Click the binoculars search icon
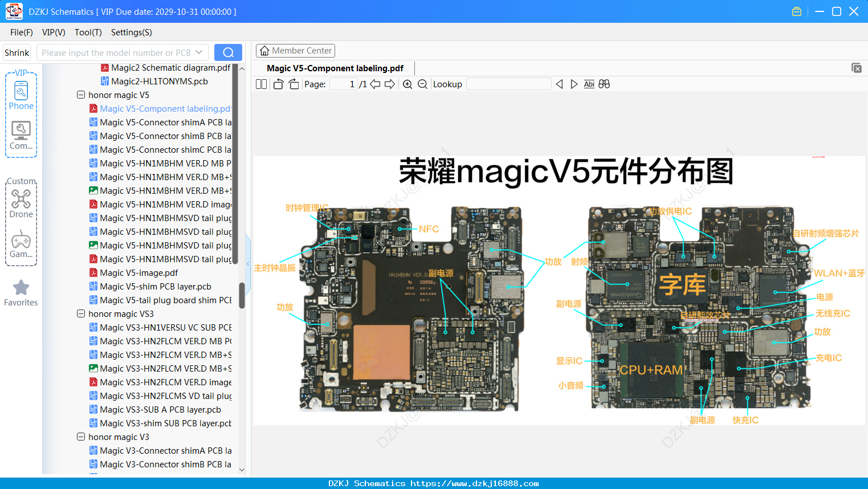The image size is (868, 489). (x=604, y=84)
